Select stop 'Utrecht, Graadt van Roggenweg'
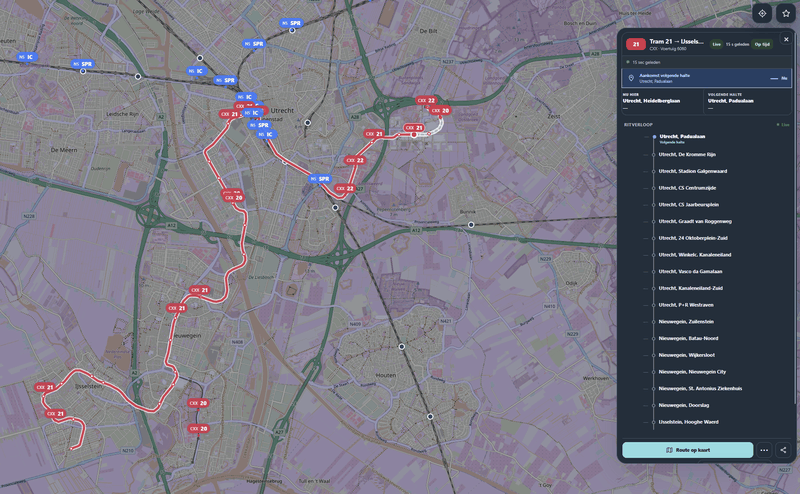The width and height of the screenshot is (800, 494). [x=695, y=221]
